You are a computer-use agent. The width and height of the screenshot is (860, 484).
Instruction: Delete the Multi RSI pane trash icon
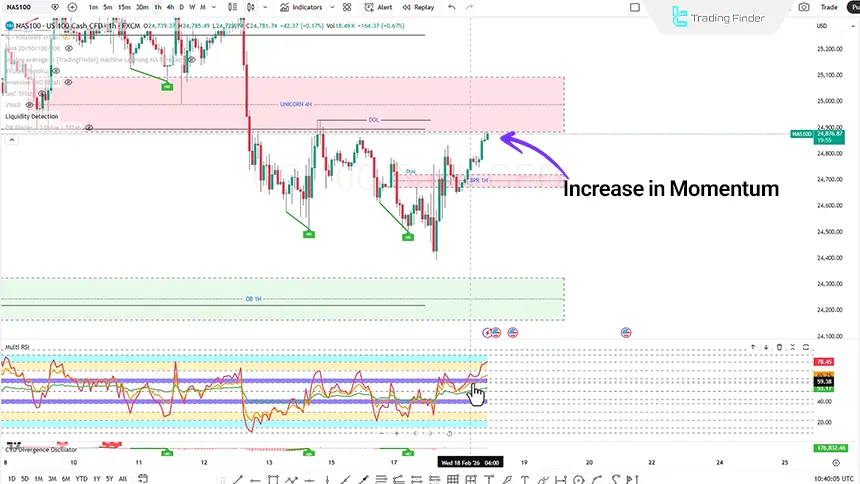[x=779, y=347]
